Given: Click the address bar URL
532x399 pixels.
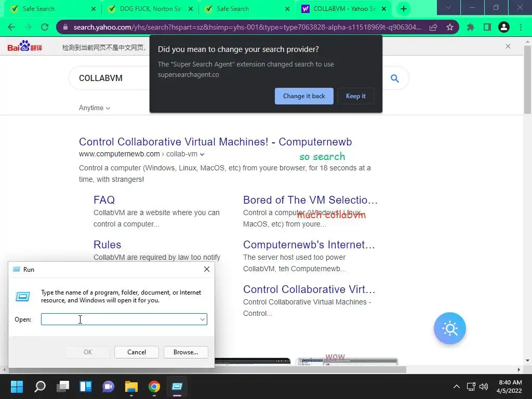Looking at the screenshot, I should (x=247, y=27).
